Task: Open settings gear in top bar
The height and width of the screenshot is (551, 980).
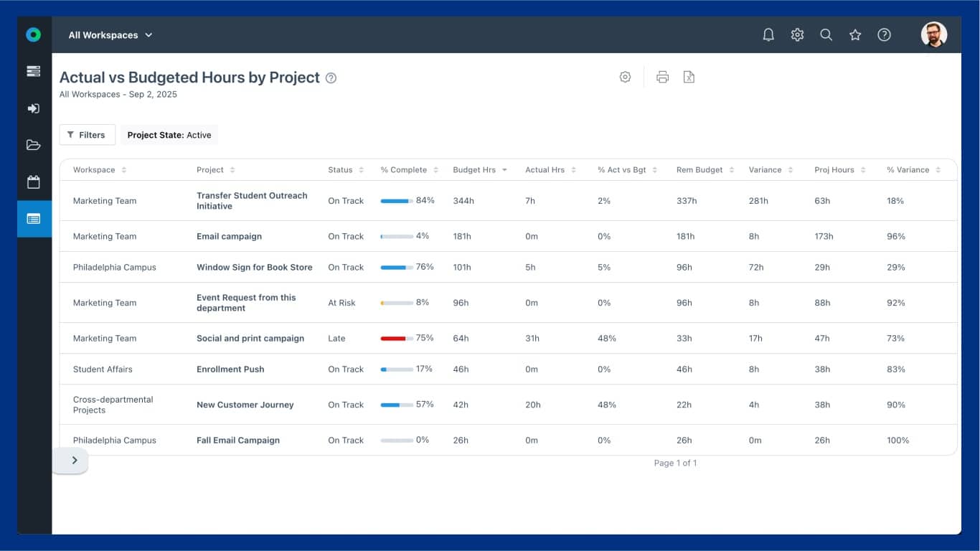Action: point(797,34)
